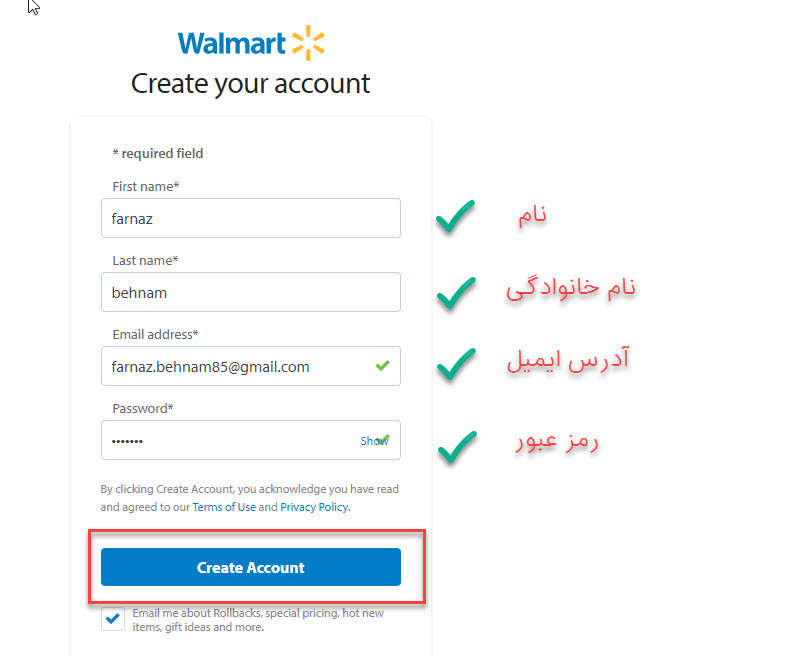
Task: Click the green checkmark beside Password field
Action: pos(457,447)
